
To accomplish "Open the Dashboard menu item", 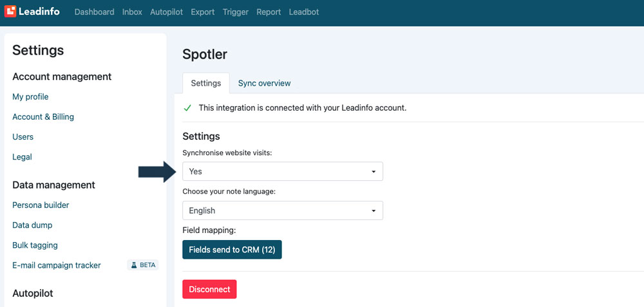I will tap(95, 12).
